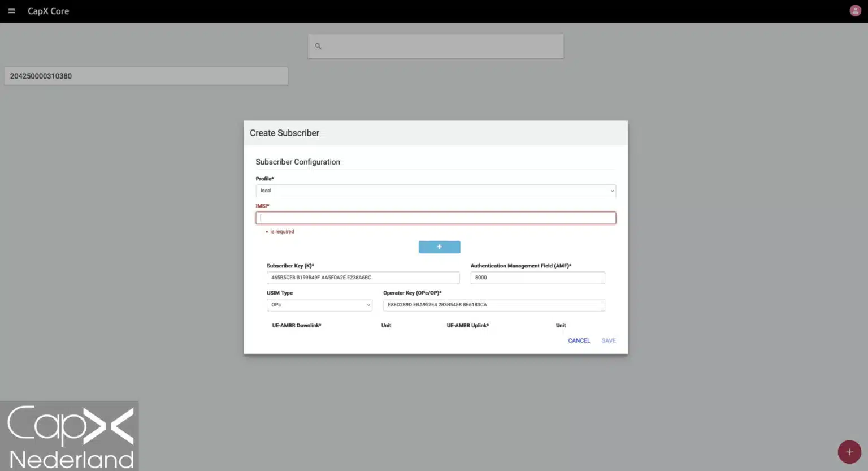Open the hamburger navigation menu
868x471 pixels.
pyautogui.click(x=11, y=11)
